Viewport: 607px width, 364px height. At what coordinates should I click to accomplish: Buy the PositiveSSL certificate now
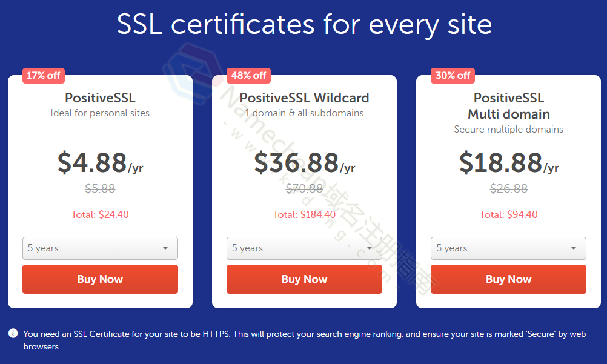(101, 279)
